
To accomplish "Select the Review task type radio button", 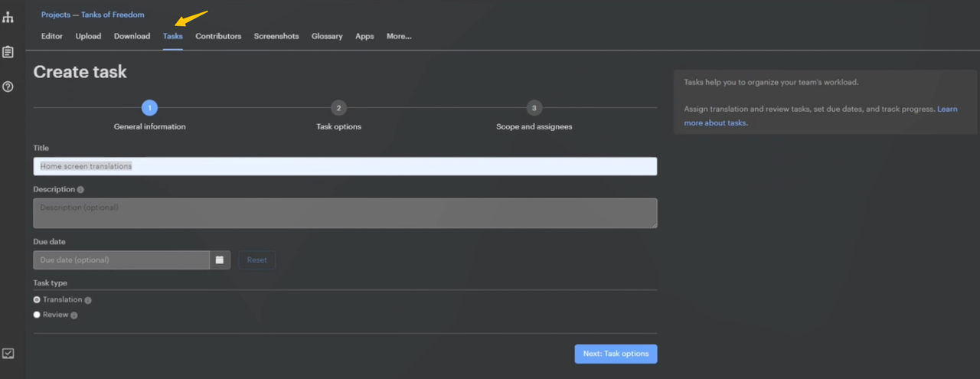I will [37, 315].
